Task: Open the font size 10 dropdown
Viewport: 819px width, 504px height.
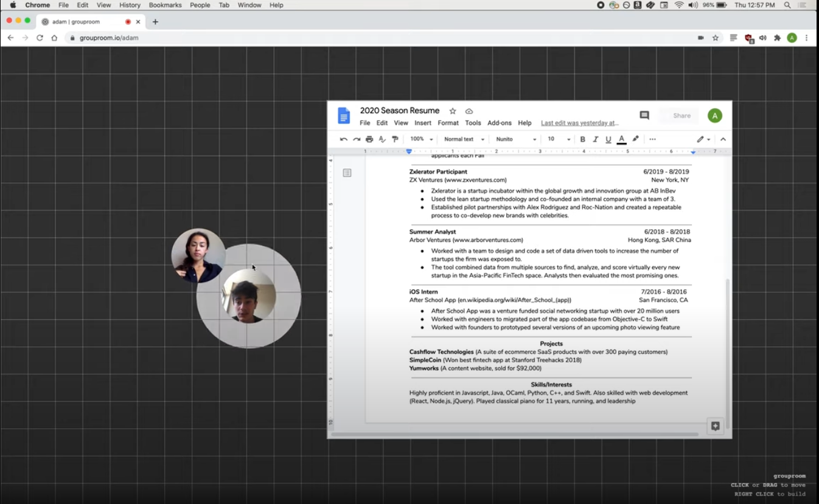Action: (559, 139)
